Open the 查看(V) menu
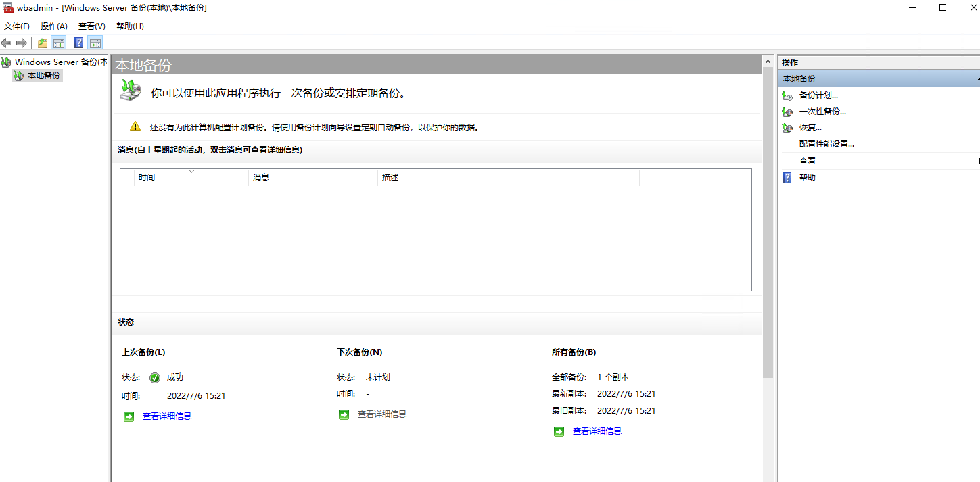 point(92,26)
